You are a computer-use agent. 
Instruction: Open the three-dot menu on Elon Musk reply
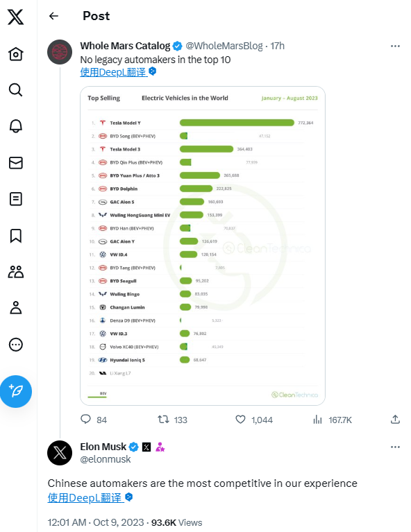pyautogui.click(x=395, y=447)
